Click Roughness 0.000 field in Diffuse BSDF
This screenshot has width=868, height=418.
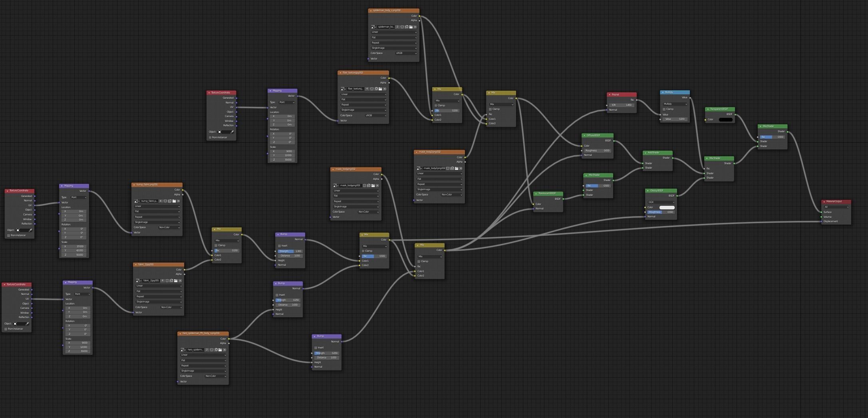pyautogui.click(x=598, y=151)
